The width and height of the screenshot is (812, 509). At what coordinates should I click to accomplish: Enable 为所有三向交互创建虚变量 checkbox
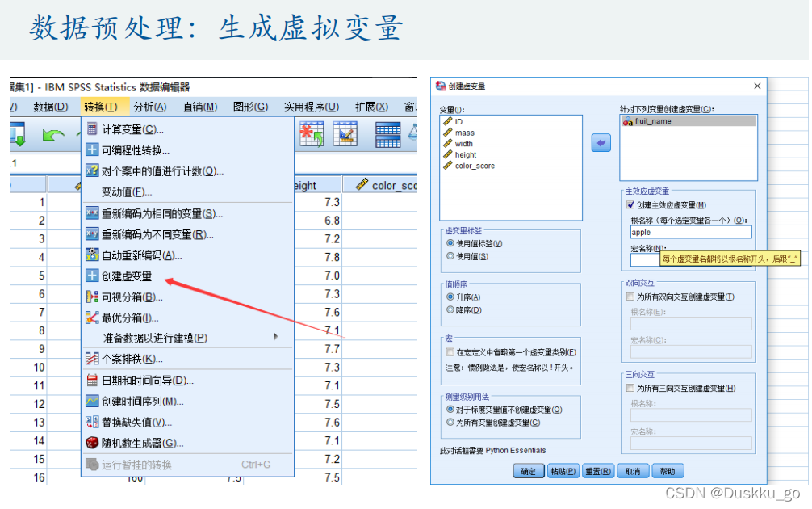point(630,389)
